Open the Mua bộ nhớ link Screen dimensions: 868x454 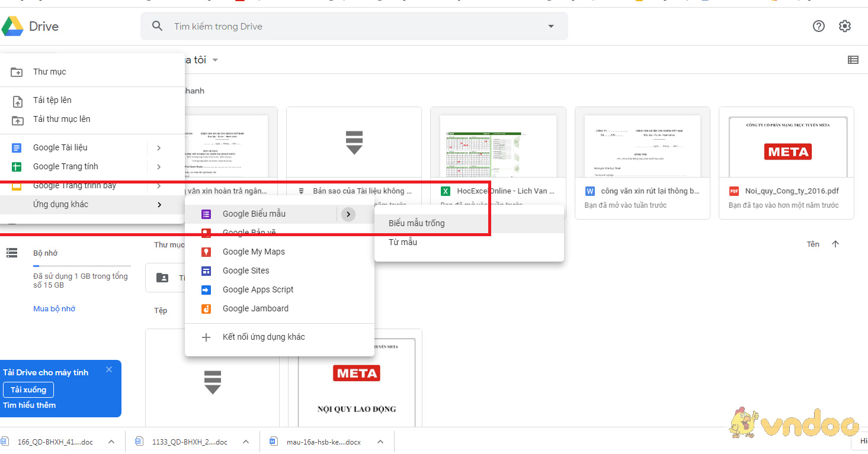[53, 308]
